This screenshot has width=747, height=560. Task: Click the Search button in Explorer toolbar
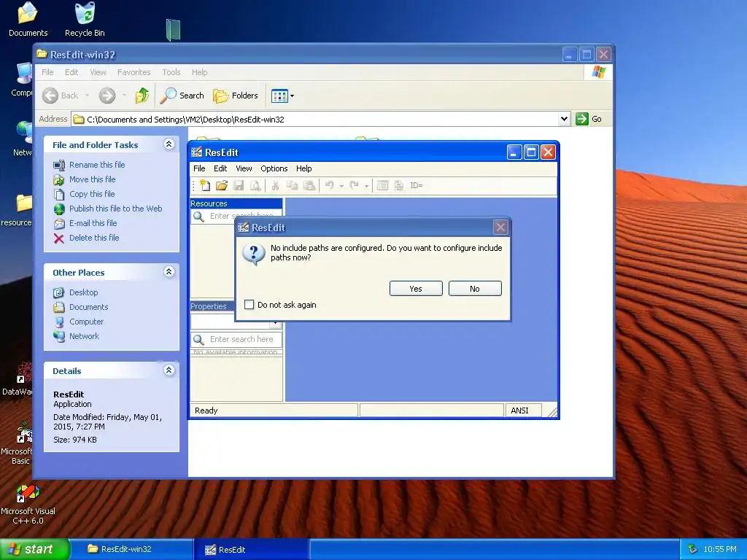(182, 96)
